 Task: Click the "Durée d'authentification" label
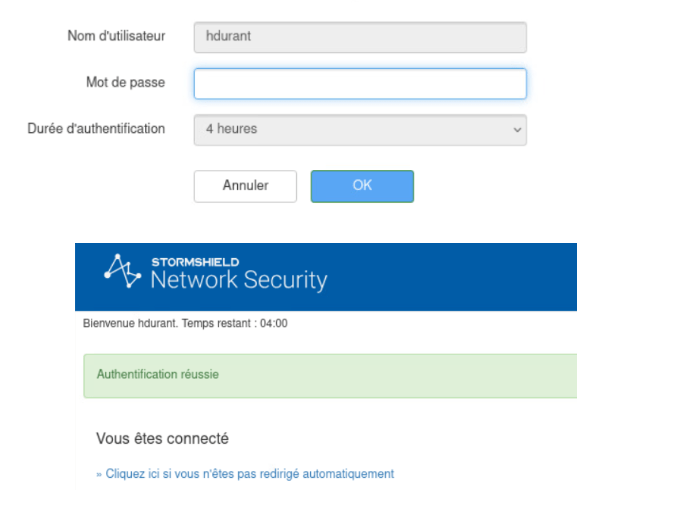click(96, 129)
